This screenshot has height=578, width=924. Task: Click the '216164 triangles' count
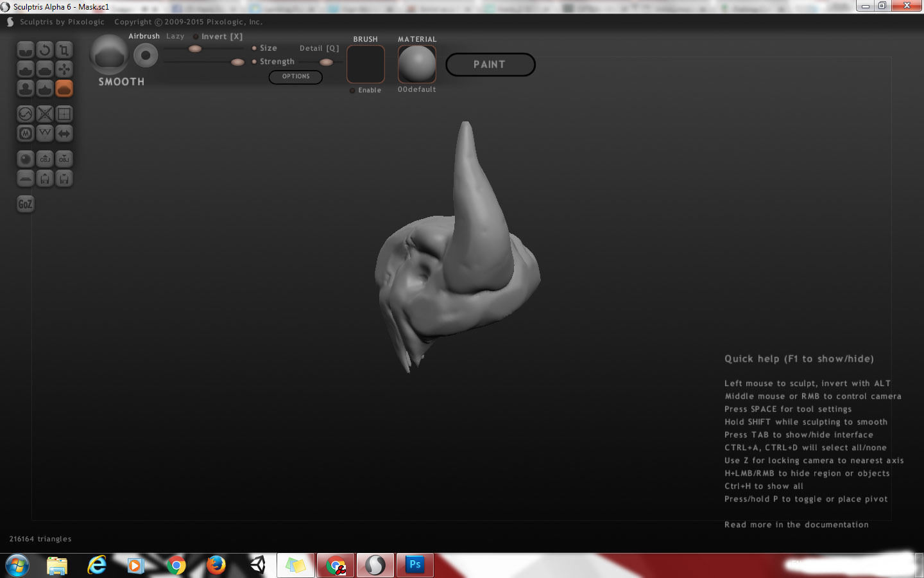click(40, 539)
